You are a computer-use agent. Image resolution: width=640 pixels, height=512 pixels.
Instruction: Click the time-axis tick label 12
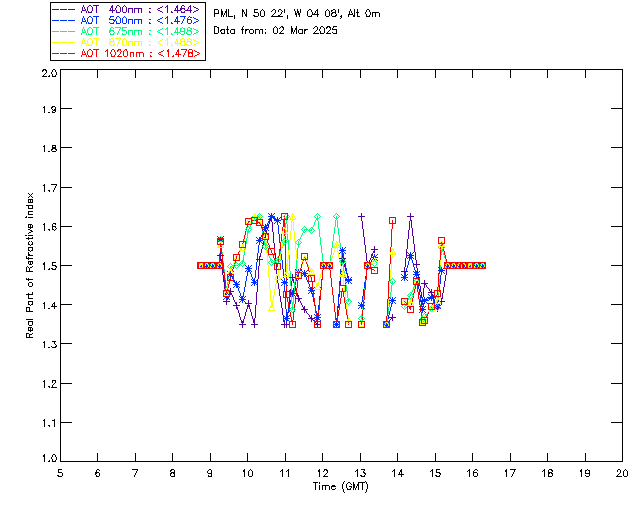pos(322,473)
